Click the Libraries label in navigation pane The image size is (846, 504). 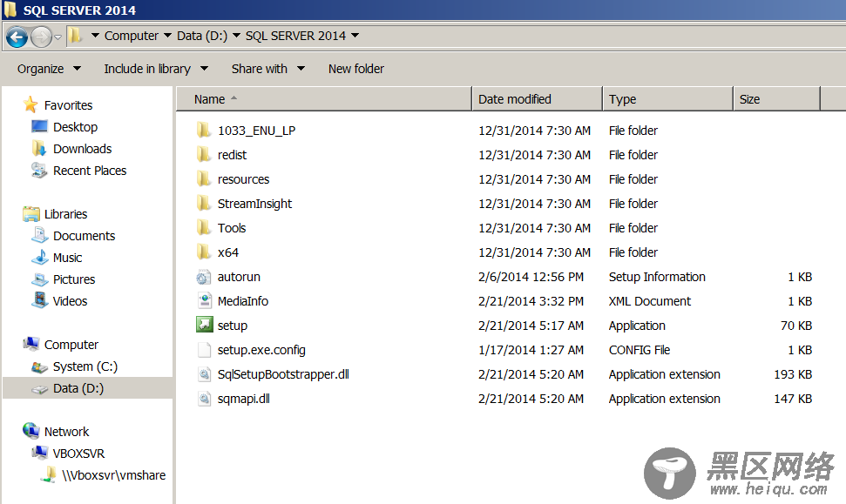[66, 214]
